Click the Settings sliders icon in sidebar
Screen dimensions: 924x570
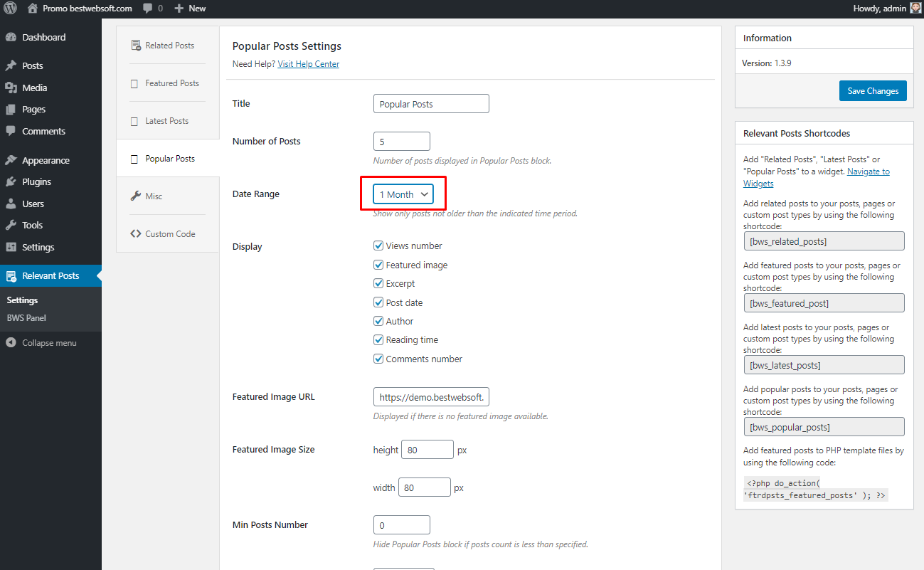(11, 247)
